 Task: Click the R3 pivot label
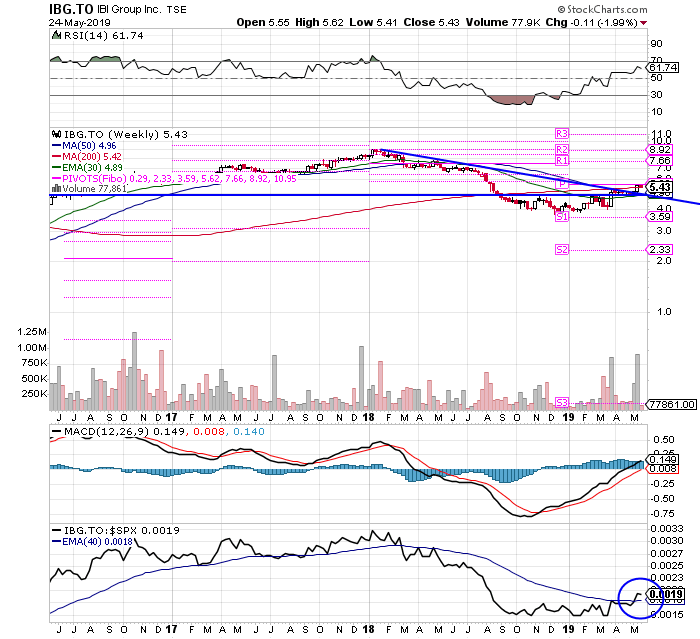[x=562, y=134]
